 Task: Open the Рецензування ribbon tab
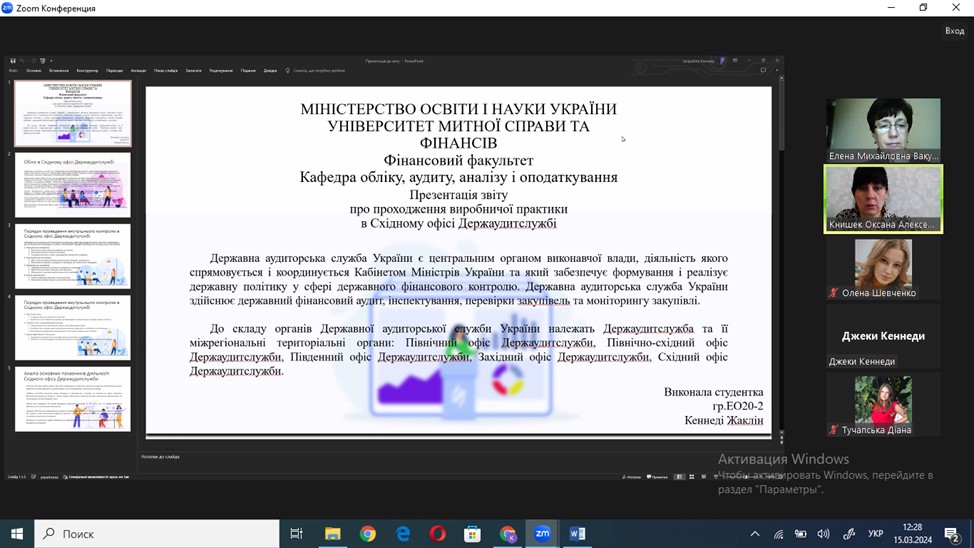click(221, 71)
